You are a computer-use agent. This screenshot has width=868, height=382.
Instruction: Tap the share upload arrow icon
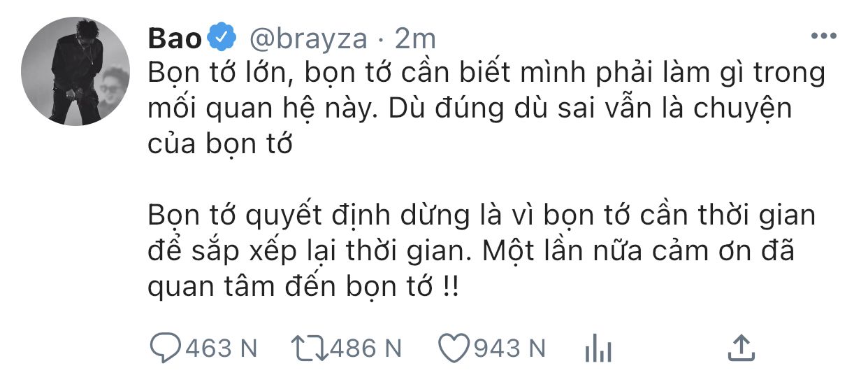click(740, 347)
